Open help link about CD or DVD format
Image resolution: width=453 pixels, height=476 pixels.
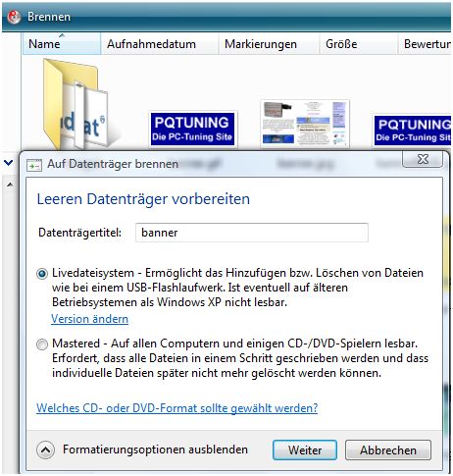click(176, 408)
